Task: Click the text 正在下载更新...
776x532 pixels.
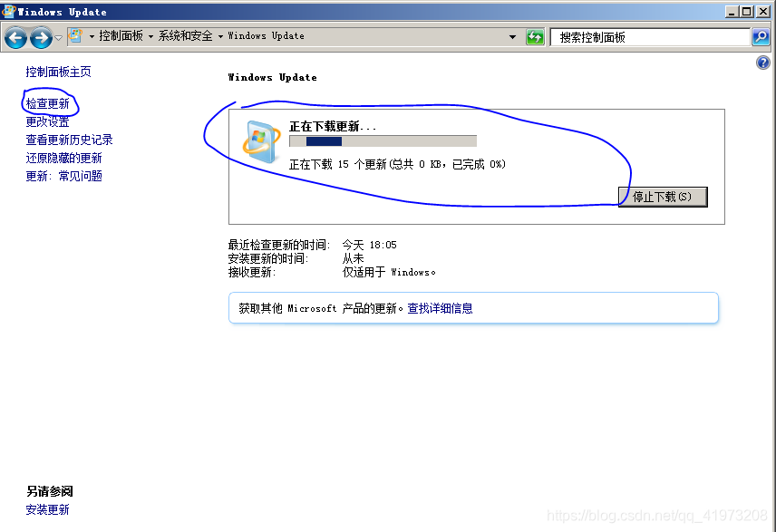Action: point(333,126)
